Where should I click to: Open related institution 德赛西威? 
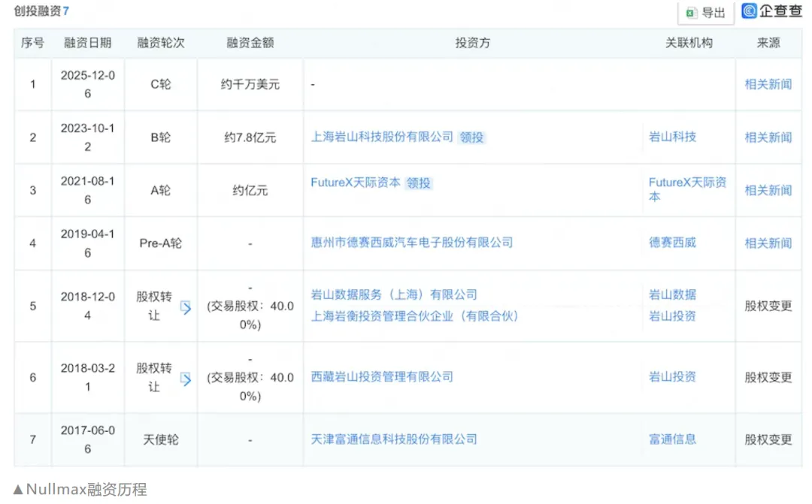point(672,242)
